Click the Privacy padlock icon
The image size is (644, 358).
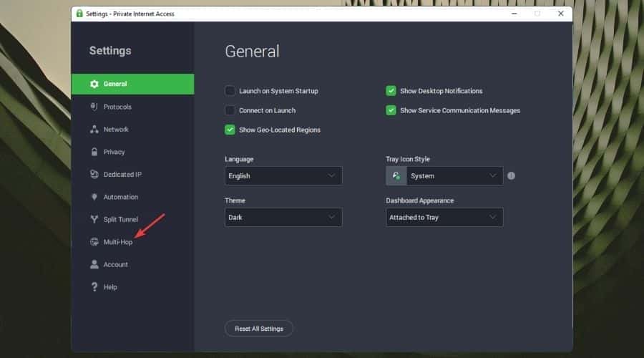[x=94, y=152]
